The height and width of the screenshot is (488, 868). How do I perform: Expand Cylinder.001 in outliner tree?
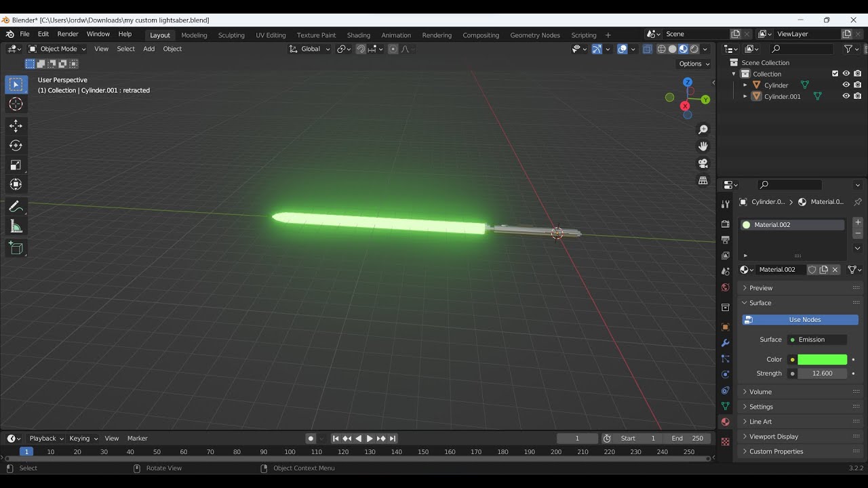pyautogui.click(x=745, y=96)
